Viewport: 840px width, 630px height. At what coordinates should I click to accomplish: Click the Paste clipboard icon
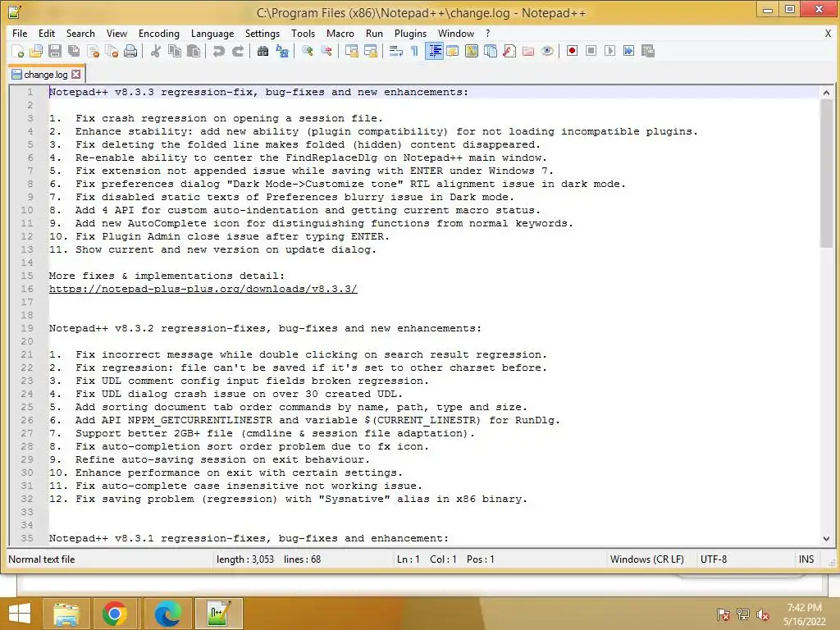194,51
